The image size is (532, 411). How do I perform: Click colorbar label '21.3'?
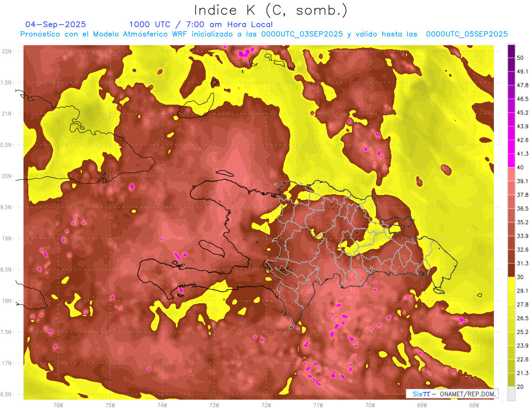523,373
